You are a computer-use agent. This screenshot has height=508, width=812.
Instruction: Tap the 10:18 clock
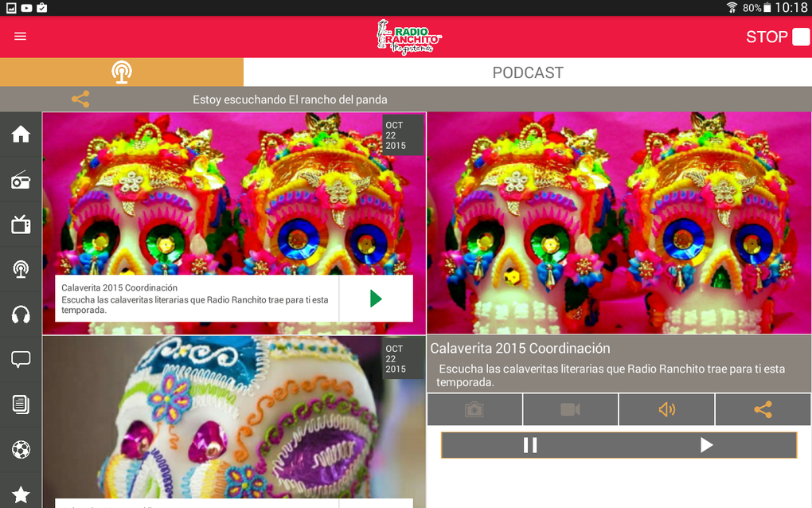pos(791,8)
